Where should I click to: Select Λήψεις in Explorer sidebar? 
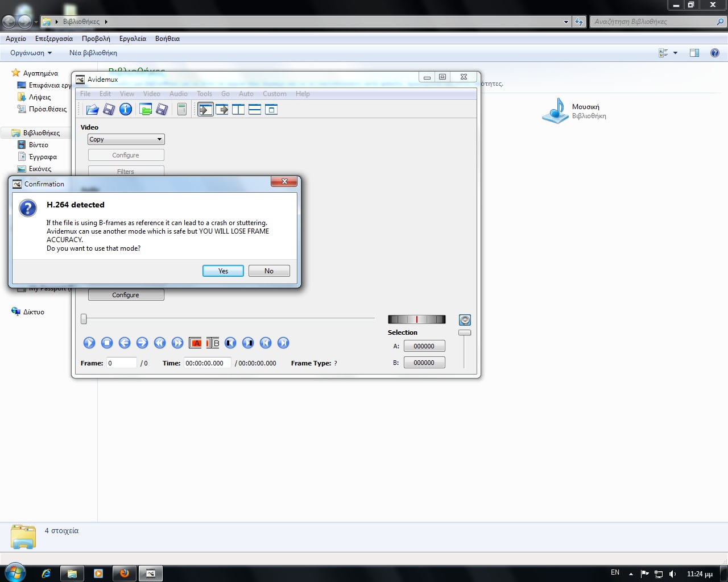(40, 97)
